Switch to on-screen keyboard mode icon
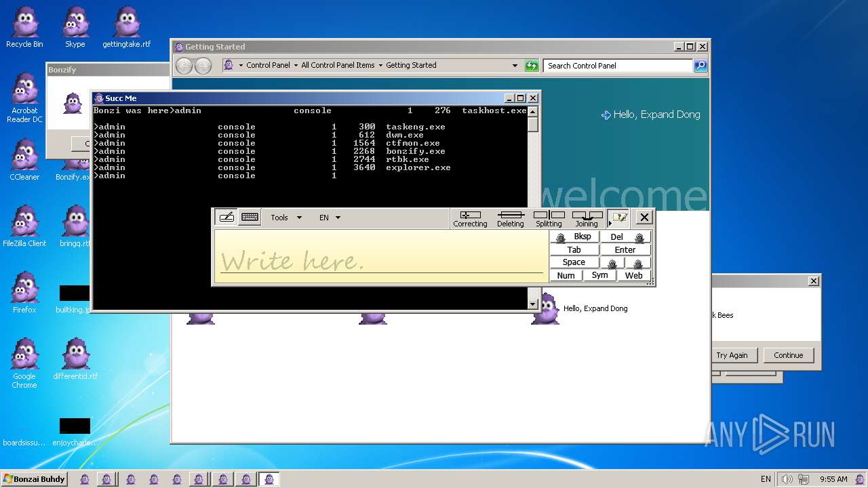The image size is (868, 488). pos(250,218)
